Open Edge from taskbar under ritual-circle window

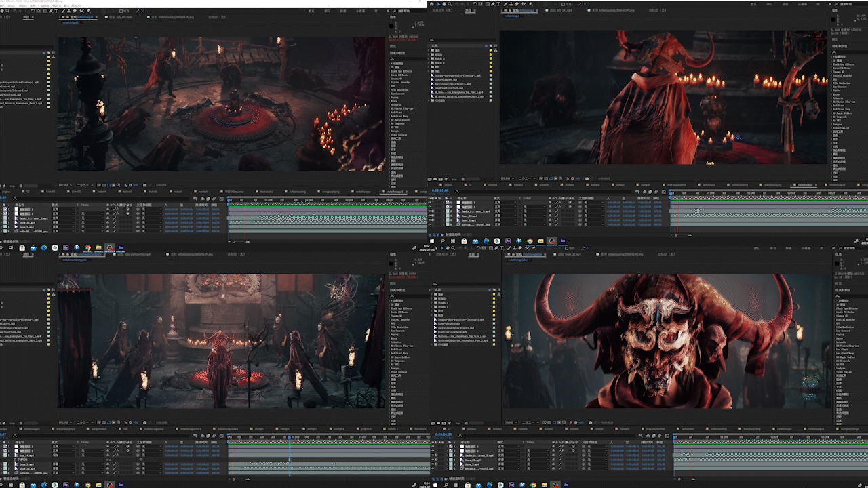(x=44, y=247)
